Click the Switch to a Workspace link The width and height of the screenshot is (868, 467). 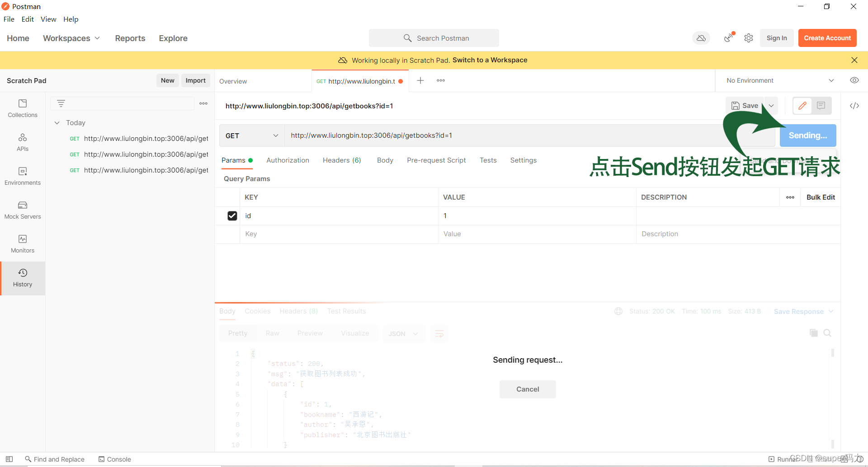(490, 60)
